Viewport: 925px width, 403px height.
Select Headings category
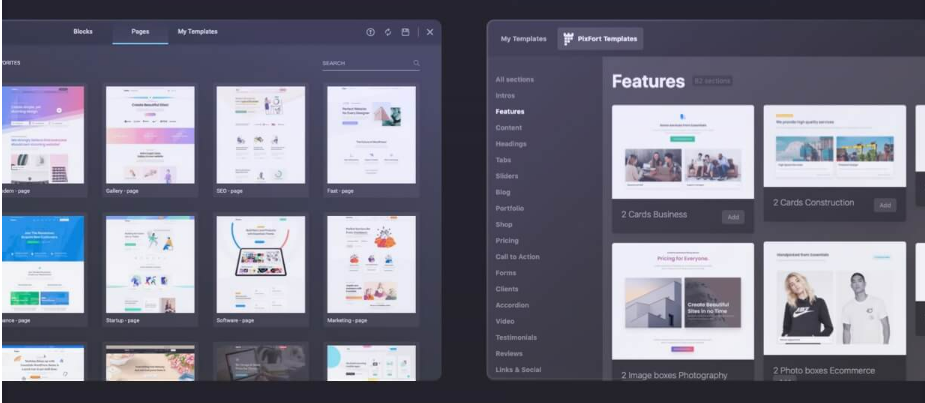[x=511, y=144]
